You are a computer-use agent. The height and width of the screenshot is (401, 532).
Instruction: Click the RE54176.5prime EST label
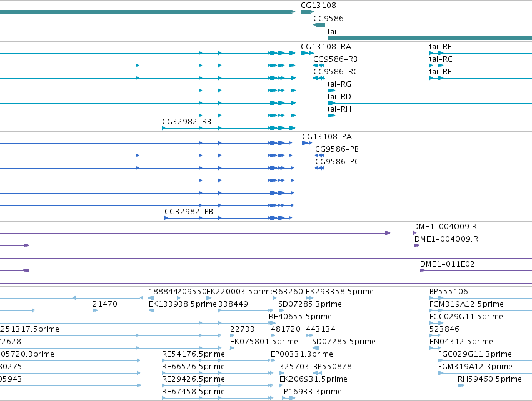click(x=193, y=354)
